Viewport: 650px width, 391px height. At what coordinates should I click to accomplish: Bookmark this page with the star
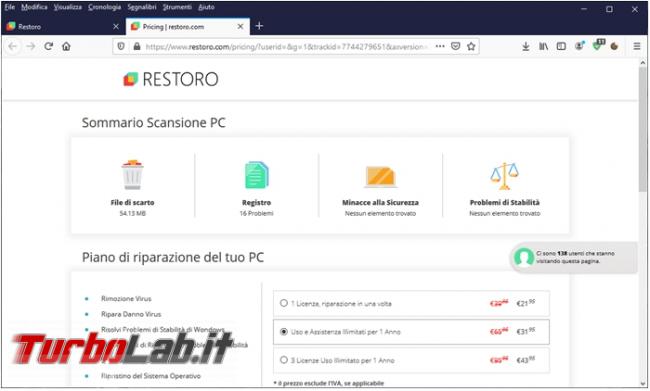pos(471,46)
